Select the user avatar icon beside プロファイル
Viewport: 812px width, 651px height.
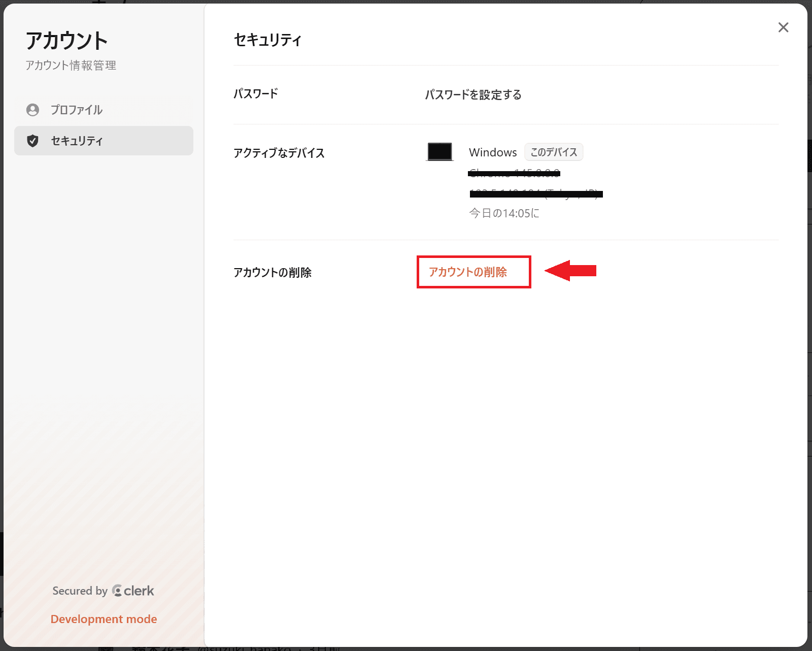32,110
